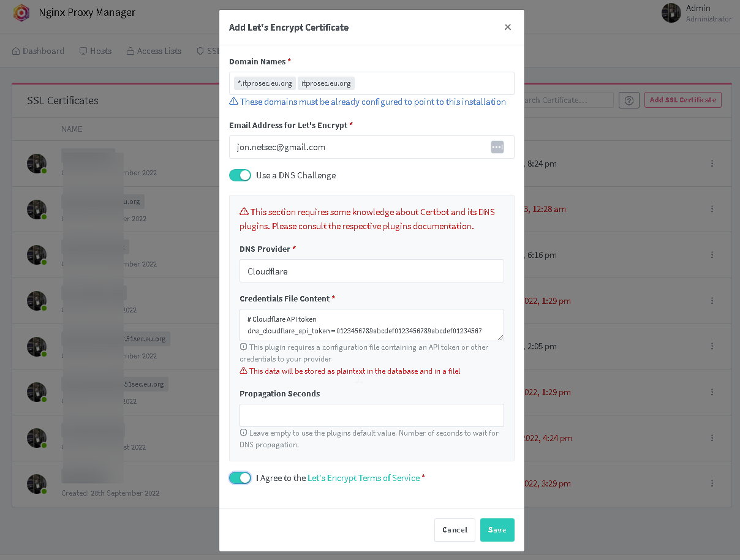Click the Admin user avatar

pos(671,13)
